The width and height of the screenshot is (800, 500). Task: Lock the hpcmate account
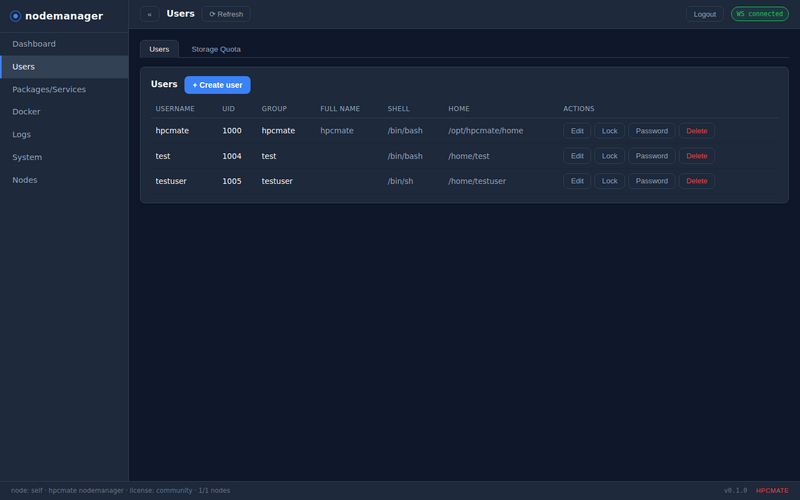[x=609, y=131]
